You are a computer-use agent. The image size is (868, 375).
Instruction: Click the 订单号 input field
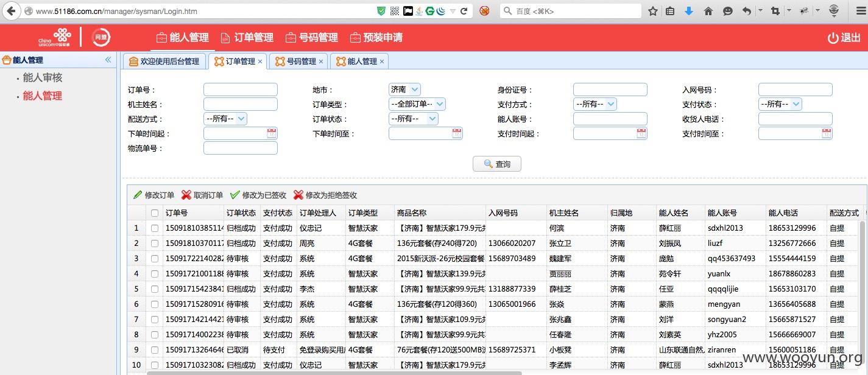[241, 89]
